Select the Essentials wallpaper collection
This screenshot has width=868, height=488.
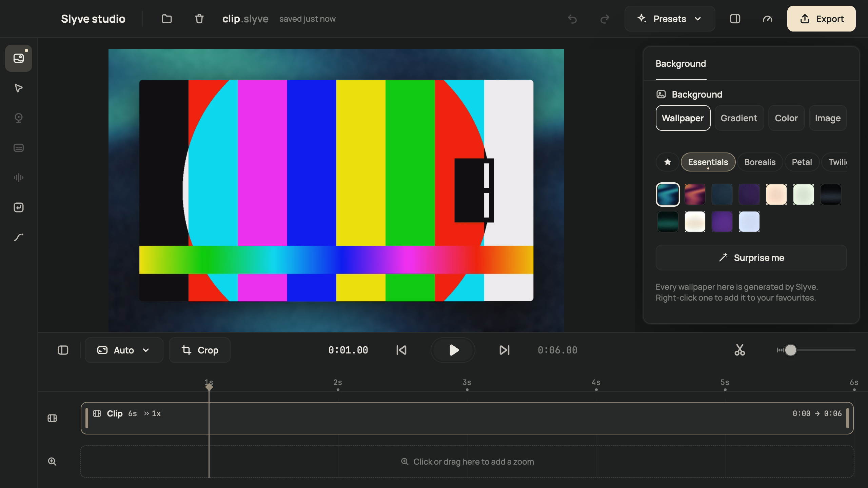[x=708, y=162]
